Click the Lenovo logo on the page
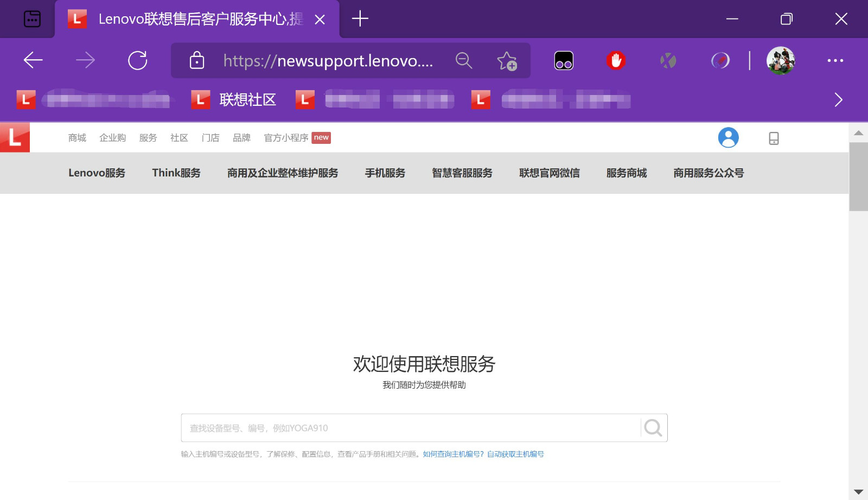 (x=15, y=137)
